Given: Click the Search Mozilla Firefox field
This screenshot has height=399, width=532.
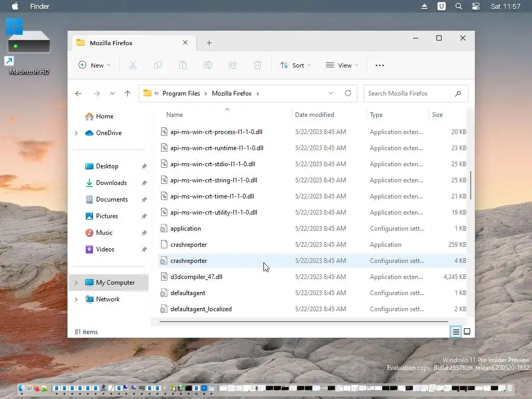Looking at the screenshot, I should click(416, 94).
